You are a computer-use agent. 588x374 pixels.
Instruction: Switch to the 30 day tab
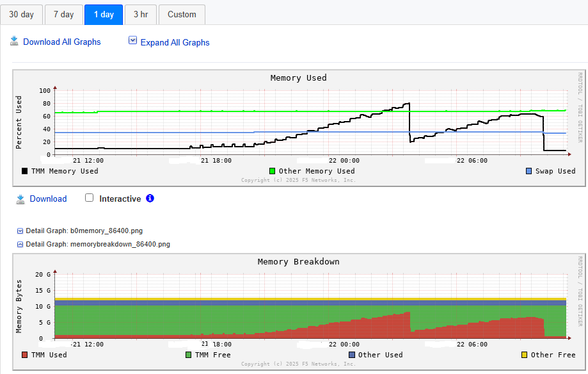(x=21, y=13)
